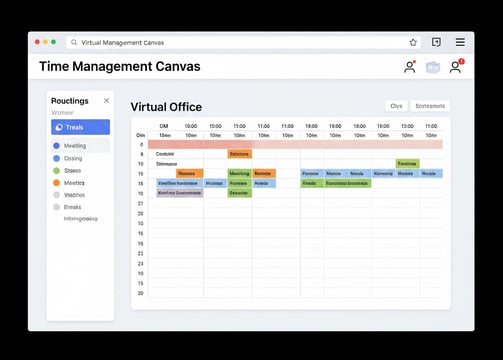The height and width of the screenshot is (360, 503).
Task: Select the Closing category in the sidebar
Action: pos(68,158)
